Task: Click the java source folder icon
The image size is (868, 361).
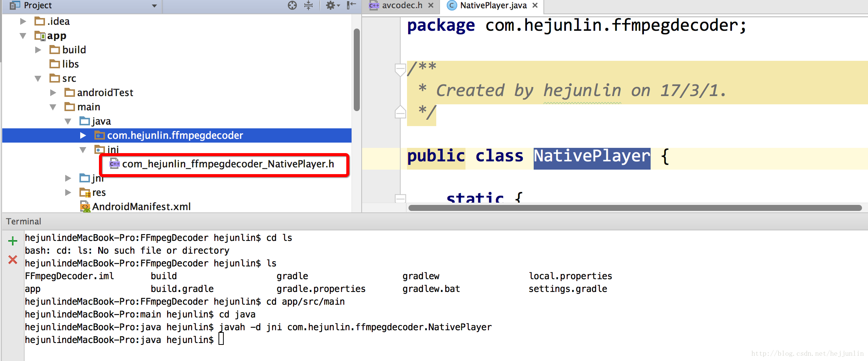Action: pos(85,121)
